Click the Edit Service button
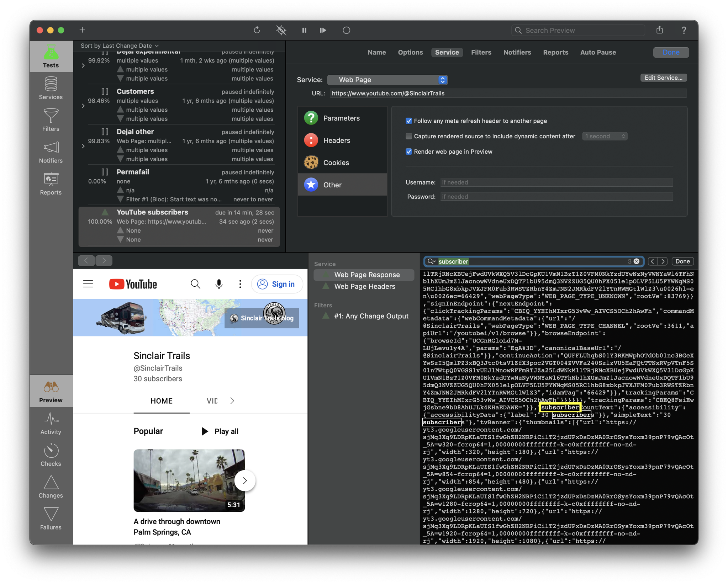The image size is (728, 584). 663,78
